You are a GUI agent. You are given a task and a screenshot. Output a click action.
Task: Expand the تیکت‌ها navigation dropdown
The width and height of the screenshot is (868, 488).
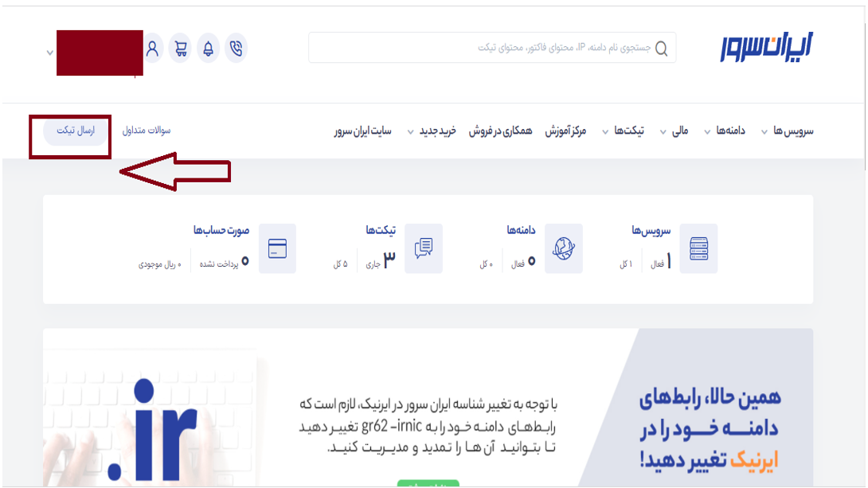tap(623, 131)
